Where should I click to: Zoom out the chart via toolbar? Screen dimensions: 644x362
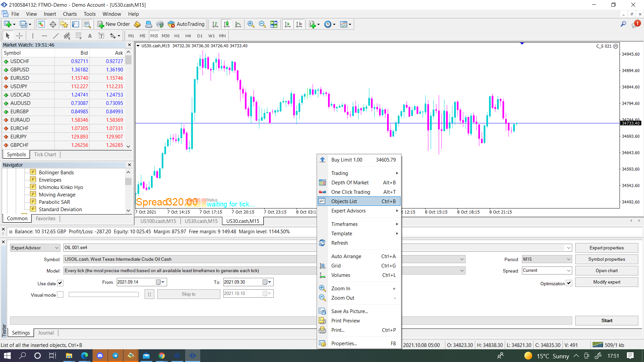tap(262, 24)
